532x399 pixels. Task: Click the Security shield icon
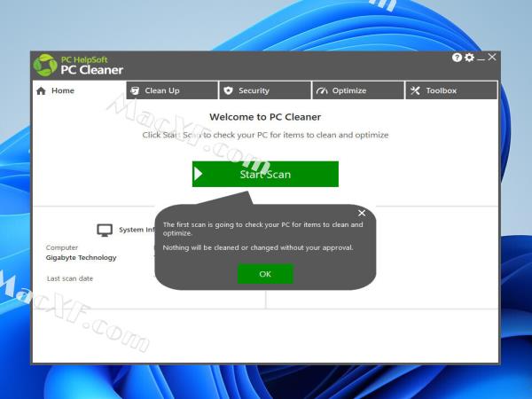pyautogui.click(x=229, y=90)
